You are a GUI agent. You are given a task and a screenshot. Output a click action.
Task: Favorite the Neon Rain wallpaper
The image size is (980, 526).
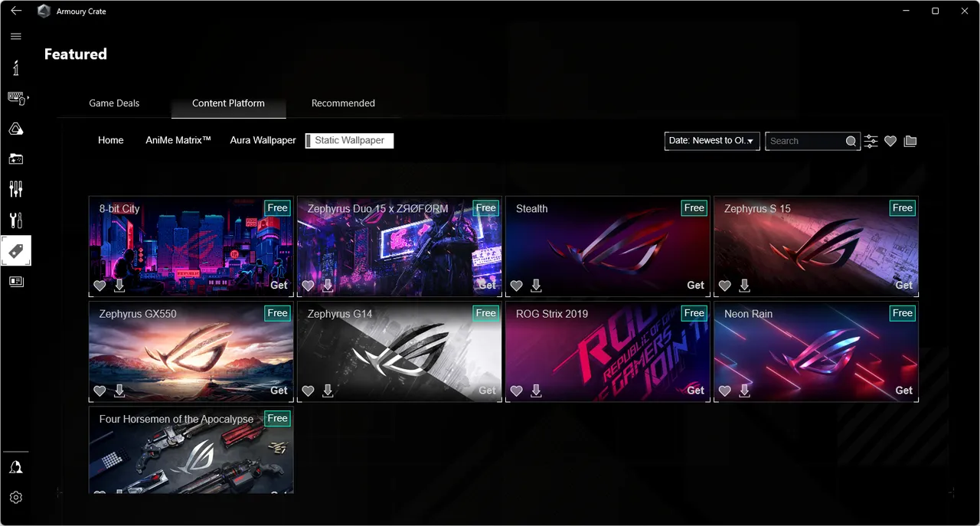click(x=724, y=391)
